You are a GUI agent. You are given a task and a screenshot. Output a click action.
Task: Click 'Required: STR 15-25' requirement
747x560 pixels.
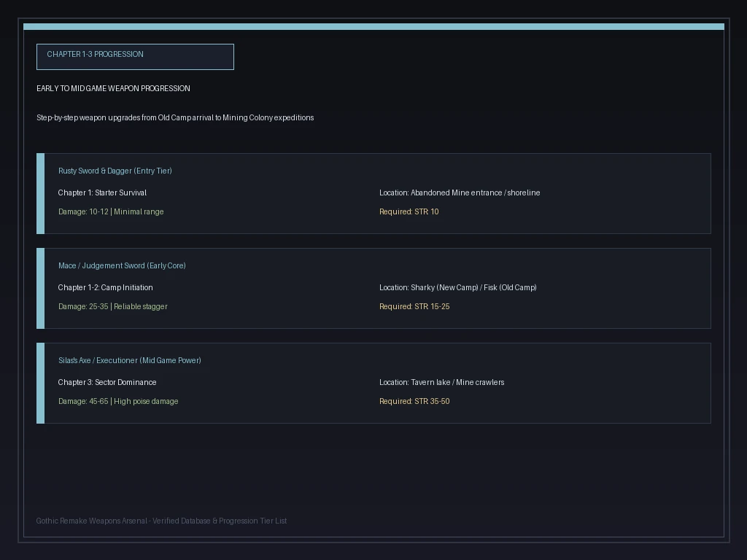click(x=414, y=307)
